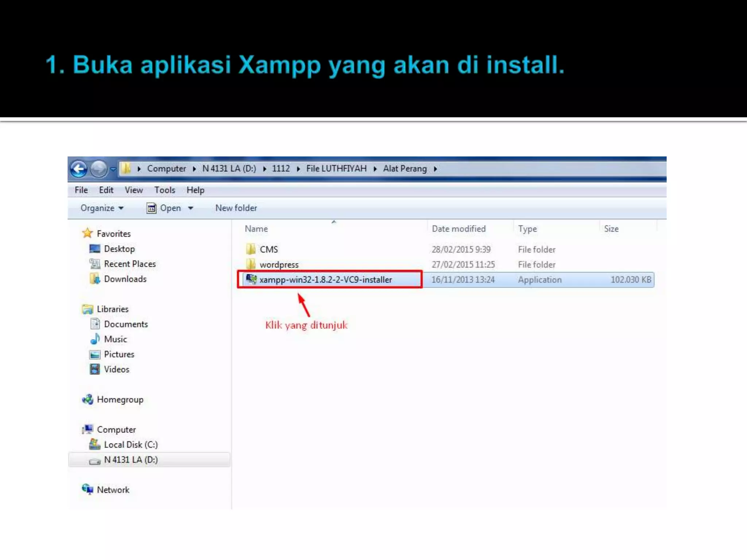747x560 pixels.
Task: Click the New folder button
Action: click(236, 208)
